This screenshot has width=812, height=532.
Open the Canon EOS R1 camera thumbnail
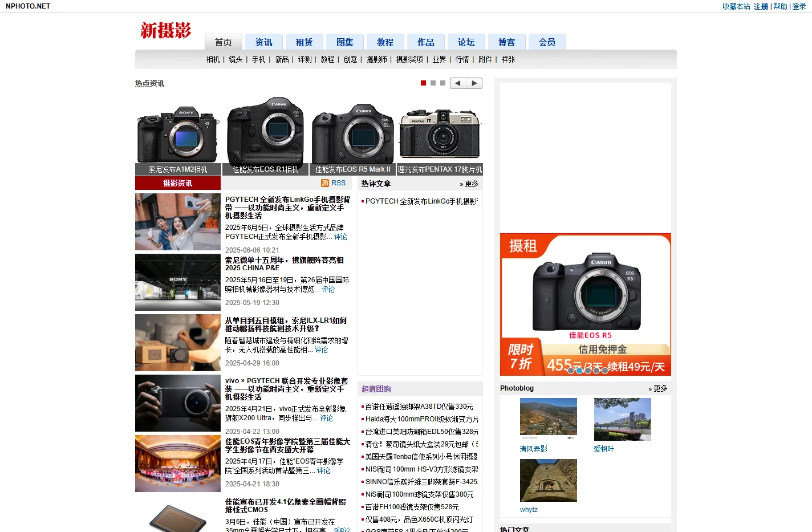point(265,132)
